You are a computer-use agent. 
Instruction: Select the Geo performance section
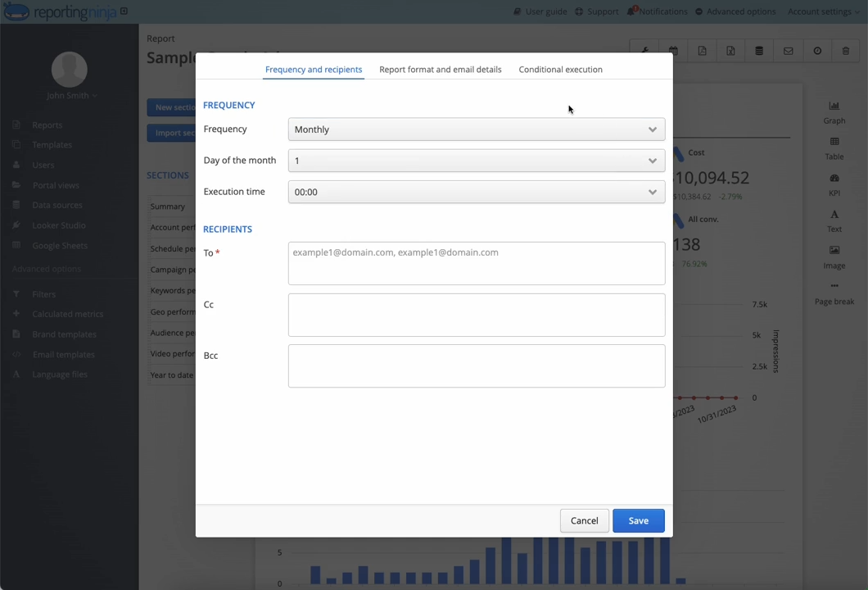pos(172,312)
